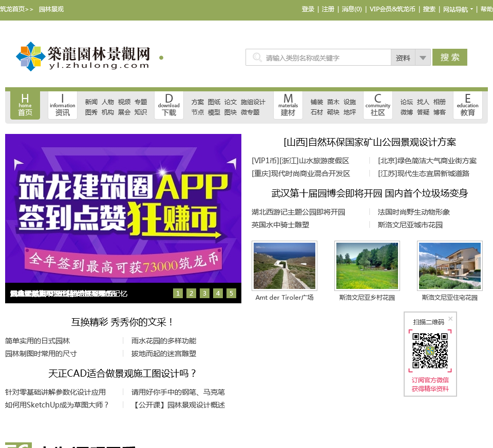This screenshot has height=448, width=493.
Task: Open 斯洛文尼亚乡村花园 thumbnail image
Action: [x=367, y=266]
